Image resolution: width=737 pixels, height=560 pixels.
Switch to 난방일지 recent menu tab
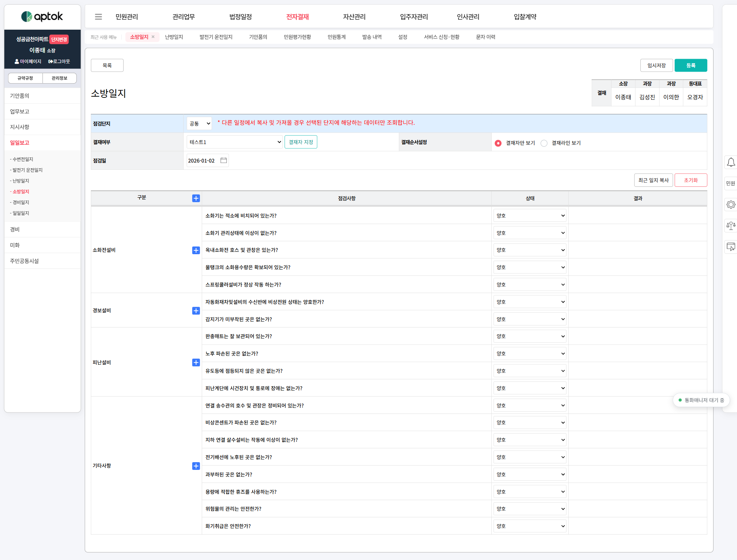click(x=174, y=37)
